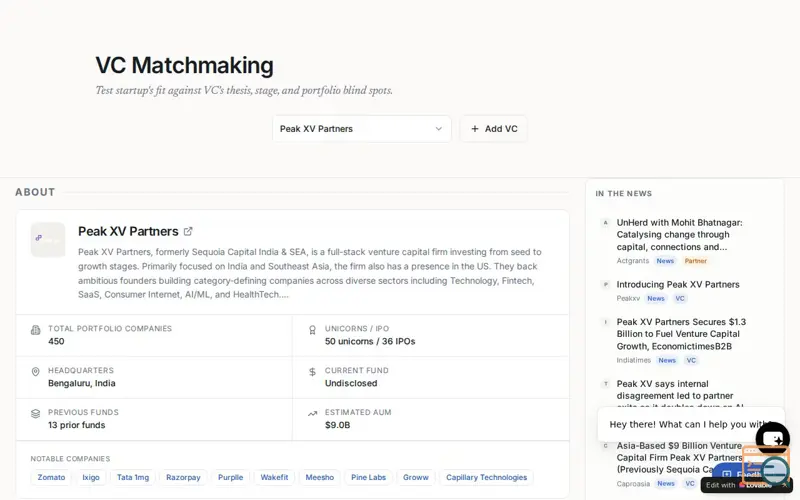
Task: Open the Secures $1.3 Billion news article
Action: pos(681,334)
